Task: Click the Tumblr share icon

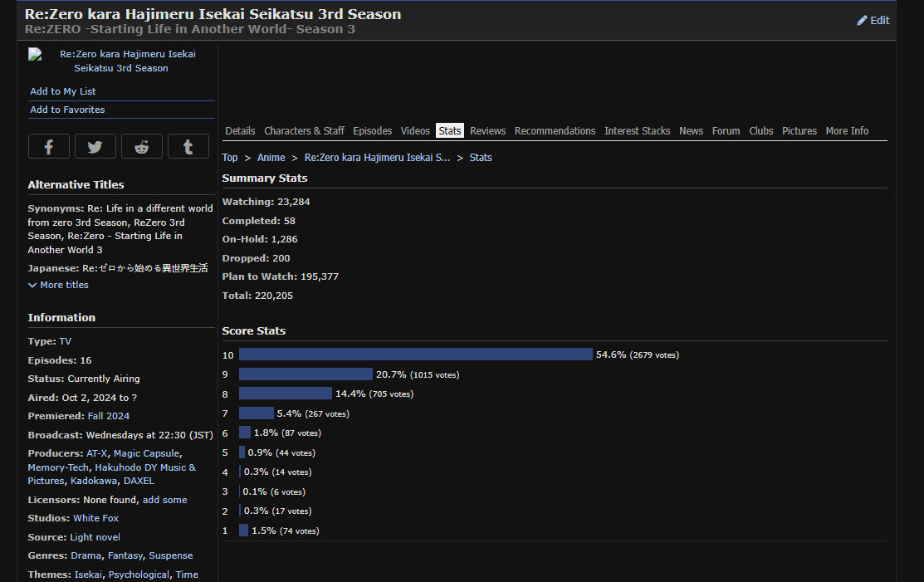Action: [x=188, y=147]
